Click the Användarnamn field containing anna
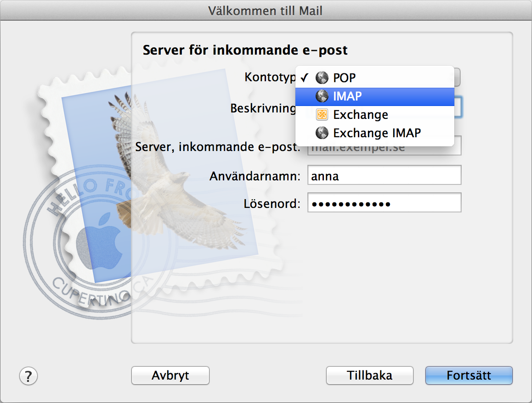The image size is (532, 403). (384, 175)
